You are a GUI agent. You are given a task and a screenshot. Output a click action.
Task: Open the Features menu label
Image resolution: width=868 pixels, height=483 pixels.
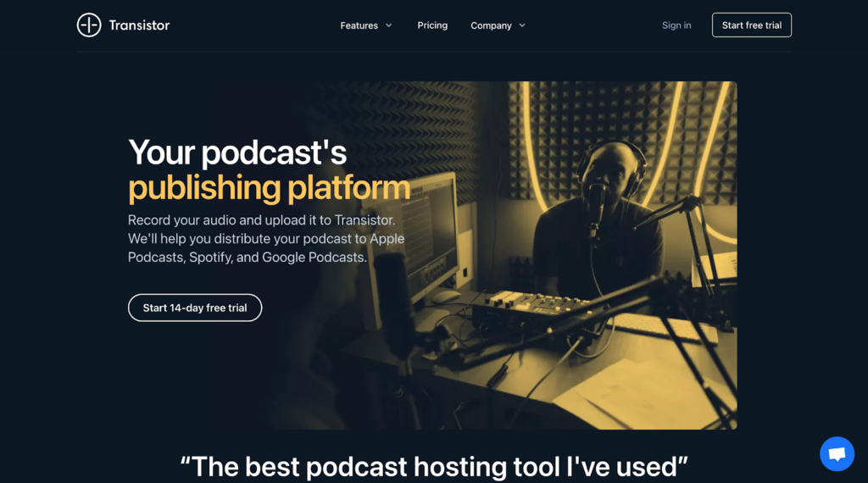[x=359, y=25]
